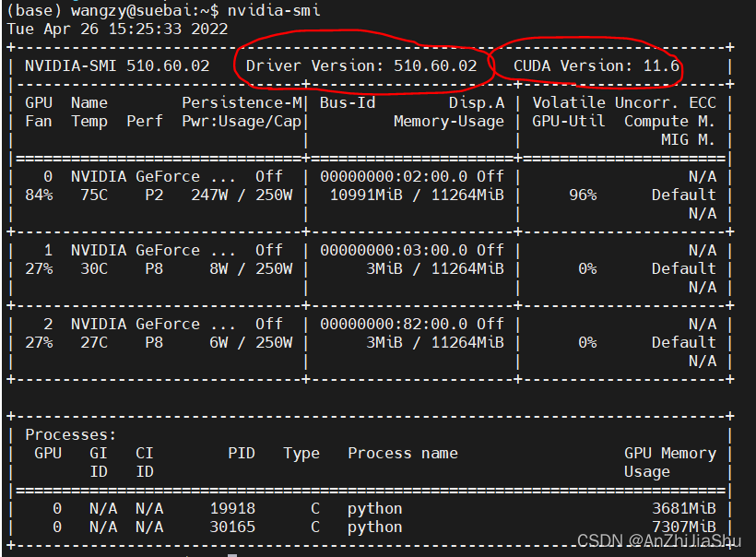Click the GPU-Util header
This screenshot has height=557, width=756.
569,121
